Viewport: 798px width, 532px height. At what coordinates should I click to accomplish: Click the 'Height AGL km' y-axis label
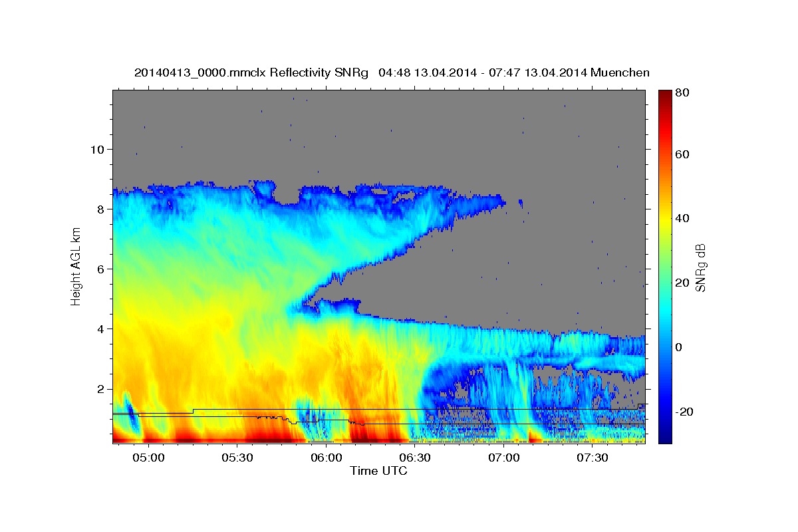point(76,267)
